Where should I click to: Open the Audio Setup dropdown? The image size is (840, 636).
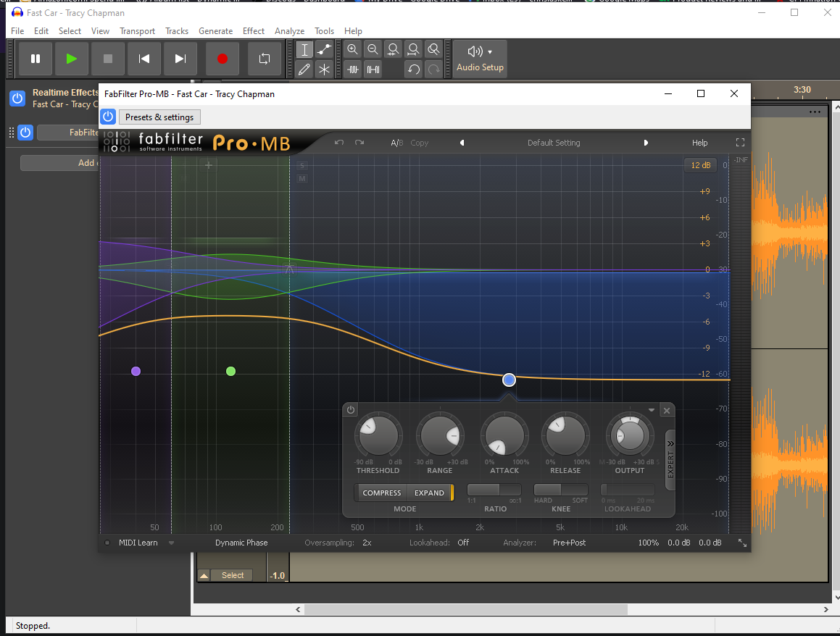pos(480,59)
